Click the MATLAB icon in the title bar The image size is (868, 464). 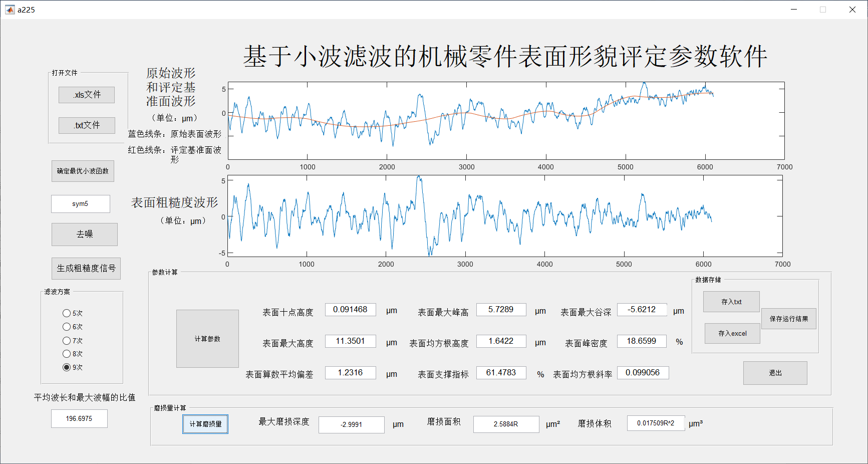pyautogui.click(x=10, y=10)
